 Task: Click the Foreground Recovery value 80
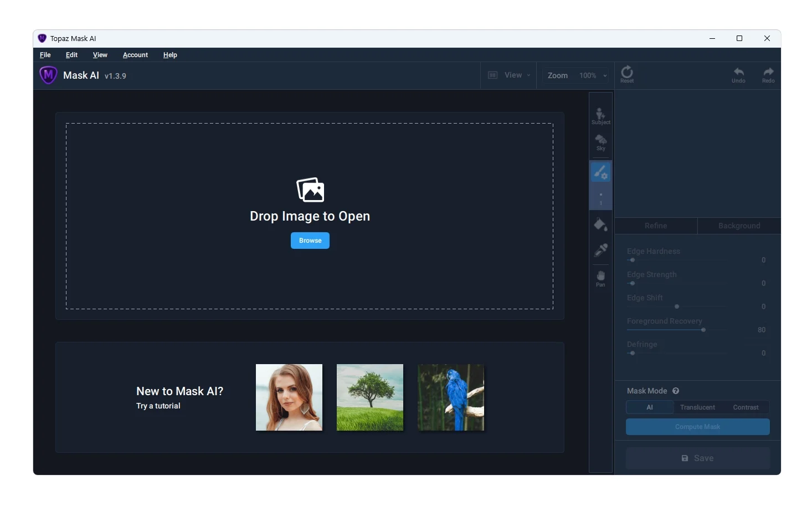(x=762, y=330)
